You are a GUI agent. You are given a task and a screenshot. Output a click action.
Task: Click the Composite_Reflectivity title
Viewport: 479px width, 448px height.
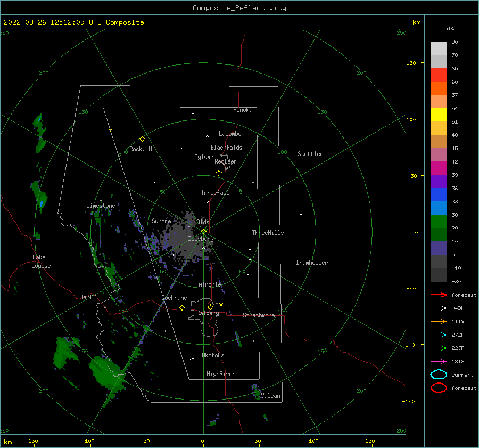[x=240, y=8]
